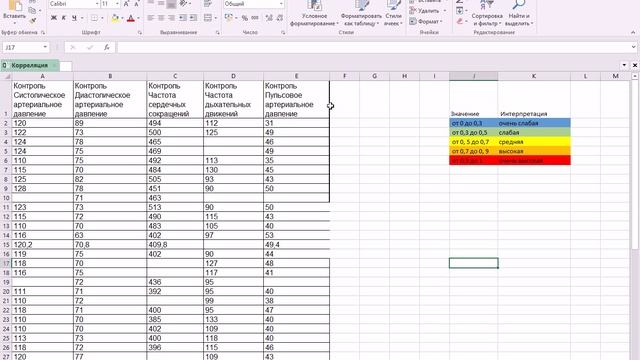Align text right in alignment group
640x360 pixels.
(171, 18)
